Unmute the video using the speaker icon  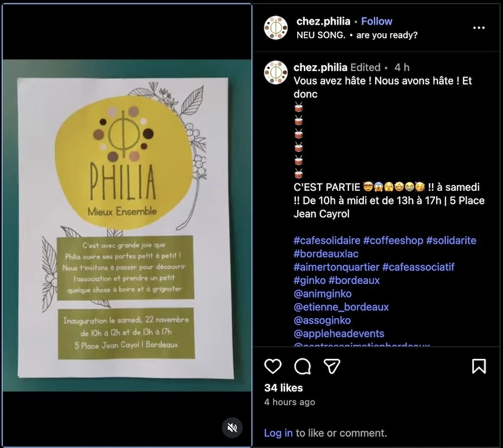point(232,427)
